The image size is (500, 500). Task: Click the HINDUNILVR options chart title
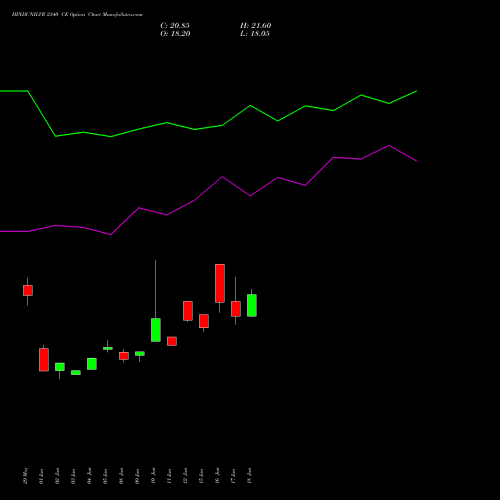click(77, 15)
